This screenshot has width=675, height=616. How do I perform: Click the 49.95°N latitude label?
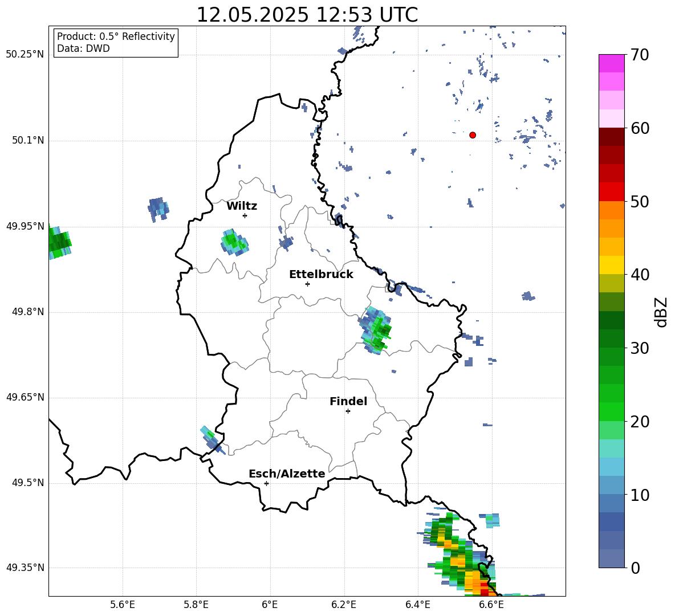25,226
